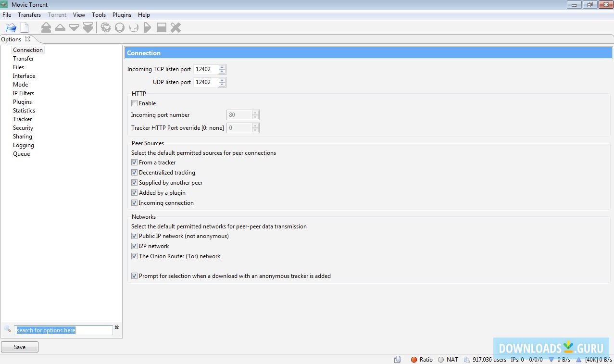This screenshot has width=614, height=364.
Task: Open Security options section
Action: click(x=23, y=128)
